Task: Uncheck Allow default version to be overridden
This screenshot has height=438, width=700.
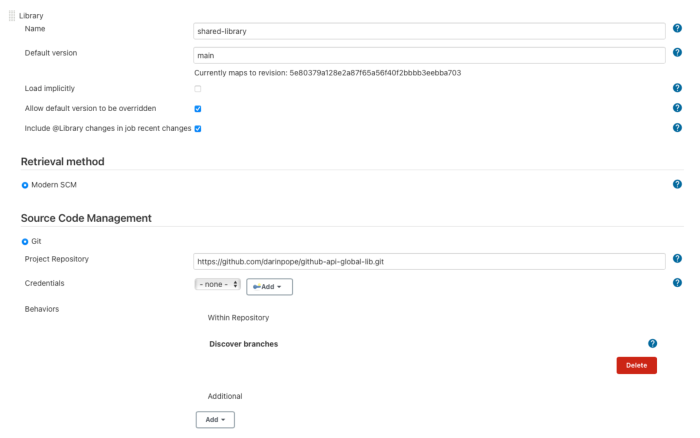Action: 198,108
